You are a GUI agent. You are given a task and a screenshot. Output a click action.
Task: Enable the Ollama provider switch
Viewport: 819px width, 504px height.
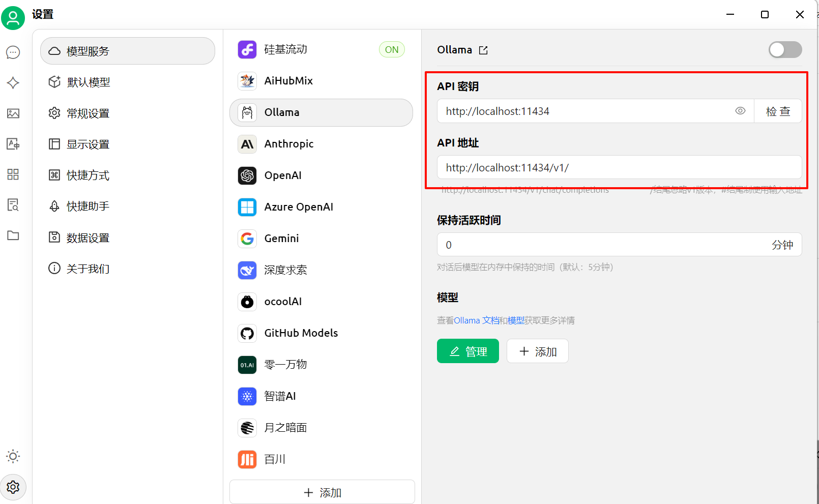[785, 50]
